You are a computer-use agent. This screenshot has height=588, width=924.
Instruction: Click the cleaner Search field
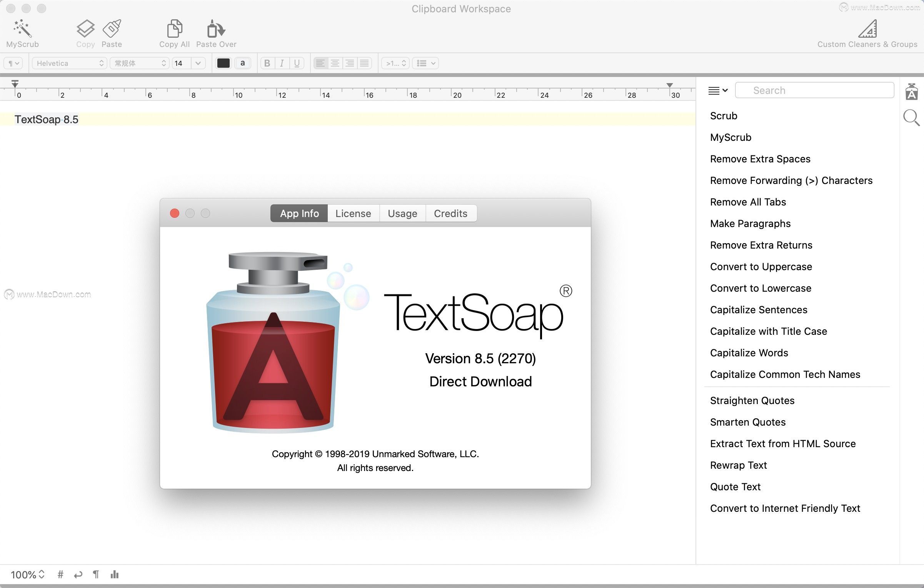(814, 90)
